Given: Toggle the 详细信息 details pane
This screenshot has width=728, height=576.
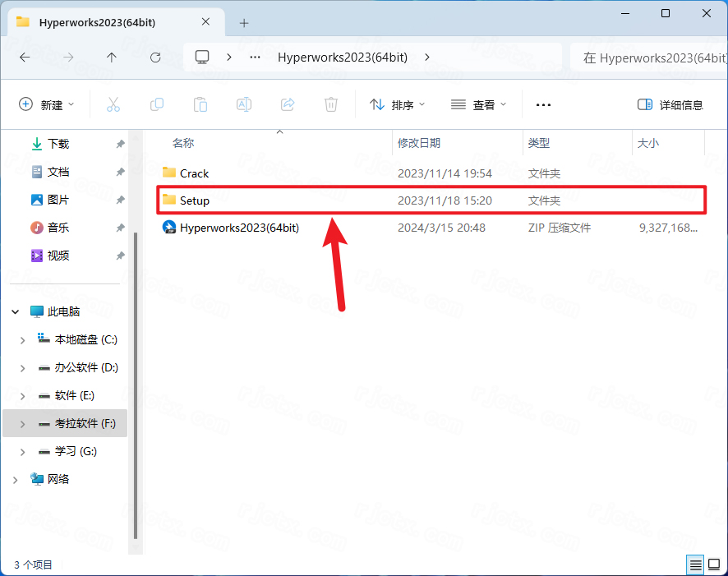Looking at the screenshot, I should pyautogui.click(x=670, y=104).
